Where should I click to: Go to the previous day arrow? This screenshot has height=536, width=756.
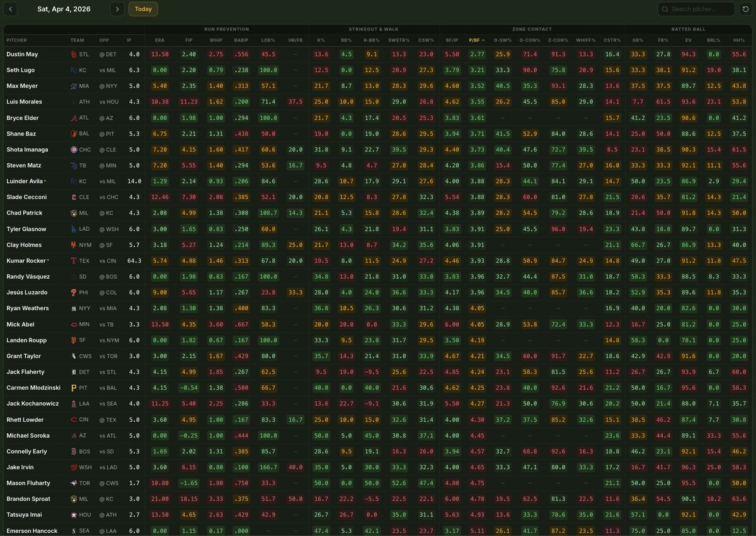pos(11,9)
